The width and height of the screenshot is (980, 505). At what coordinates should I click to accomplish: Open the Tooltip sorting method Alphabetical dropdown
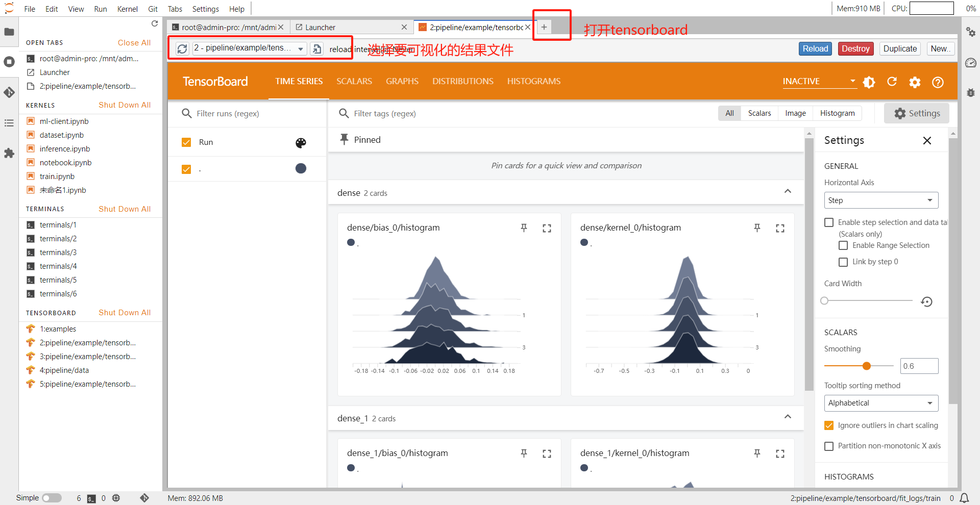(881, 403)
